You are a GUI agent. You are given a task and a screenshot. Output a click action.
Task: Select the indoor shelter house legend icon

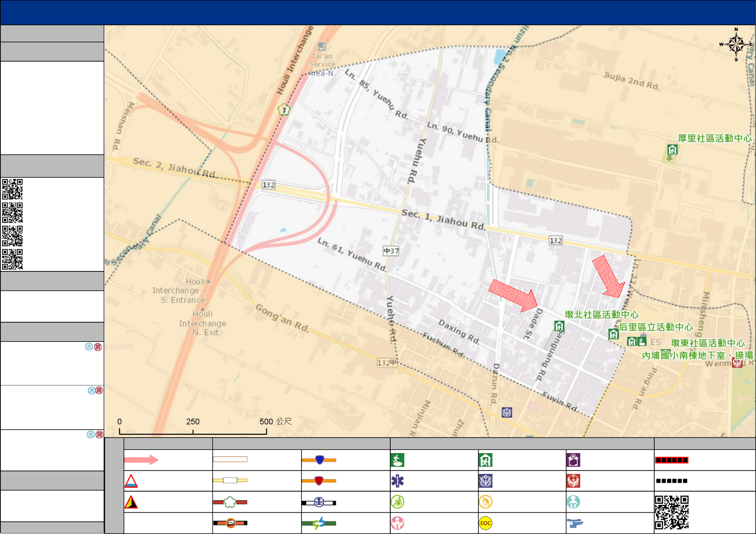(485, 460)
